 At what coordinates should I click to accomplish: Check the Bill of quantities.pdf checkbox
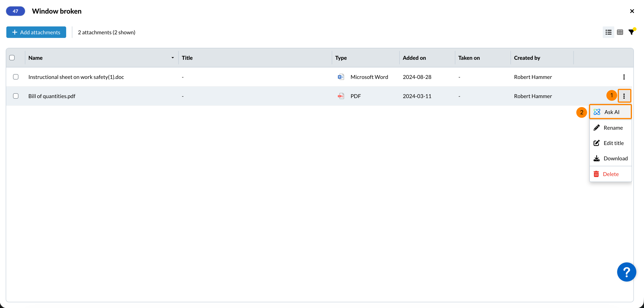click(16, 96)
